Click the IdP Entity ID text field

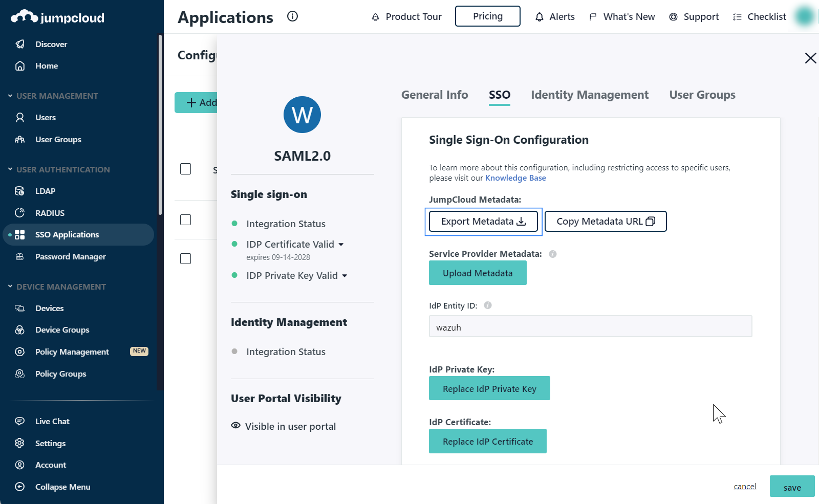point(590,327)
